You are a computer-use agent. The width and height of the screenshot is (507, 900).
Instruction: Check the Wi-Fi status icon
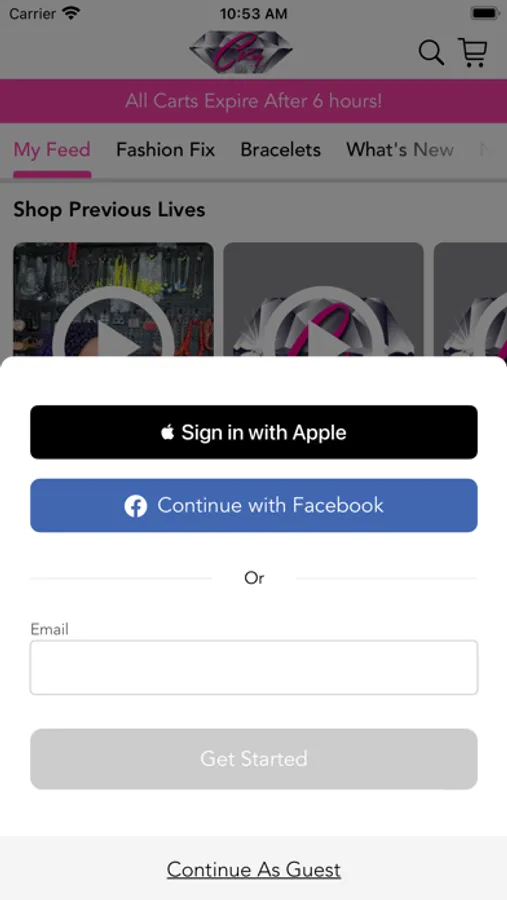coord(72,13)
